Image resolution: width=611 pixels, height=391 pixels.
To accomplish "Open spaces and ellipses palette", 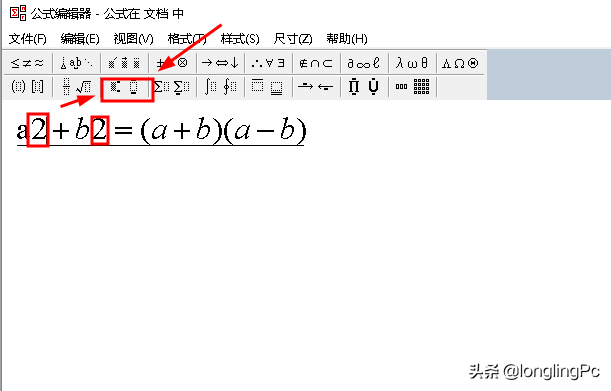I will (x=76, y=63).
